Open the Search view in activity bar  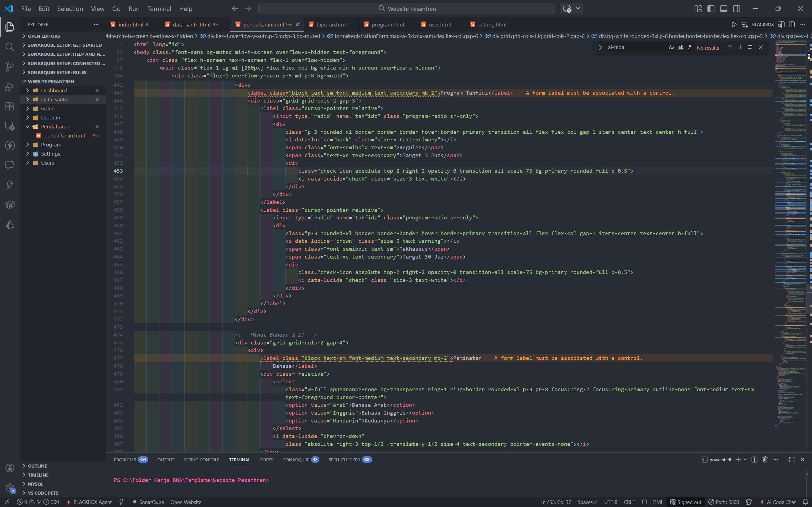pos(10,46)
